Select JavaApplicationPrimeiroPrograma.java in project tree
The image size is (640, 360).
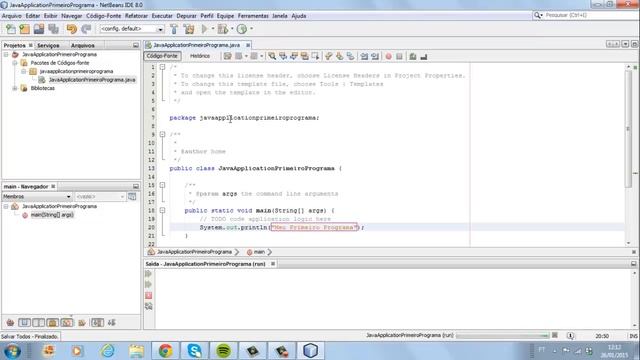(x=92, y=80)
